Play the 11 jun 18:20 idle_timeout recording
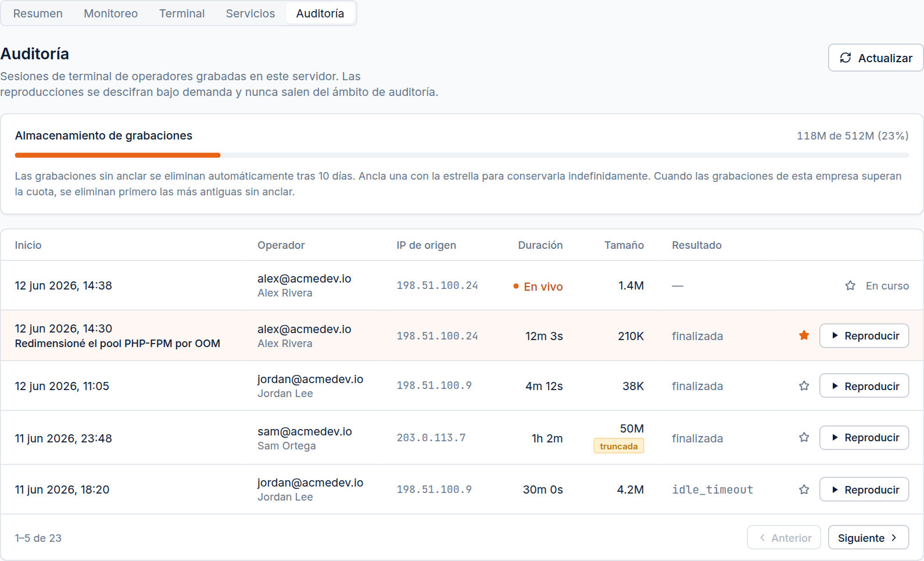 (x=864, y=489)
